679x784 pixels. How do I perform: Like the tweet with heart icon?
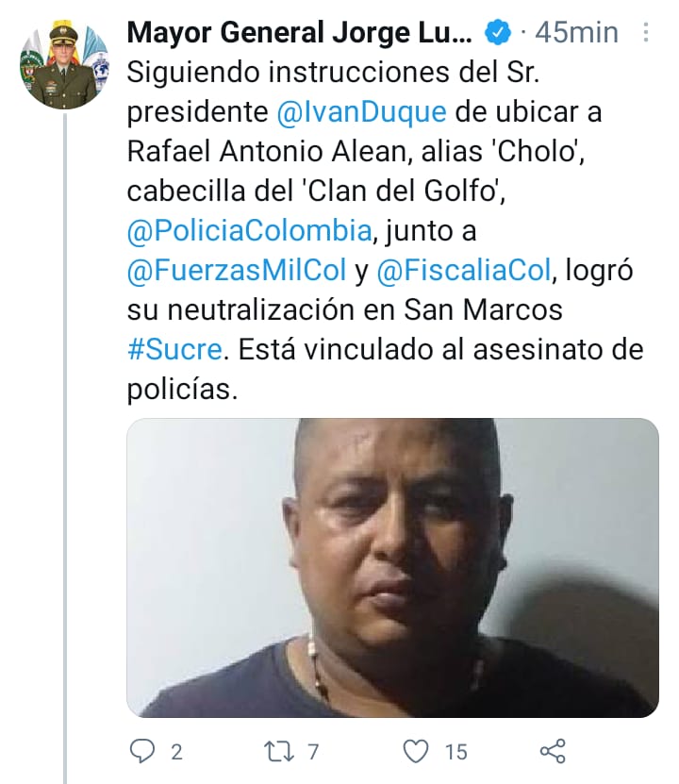tap(416, 751)
